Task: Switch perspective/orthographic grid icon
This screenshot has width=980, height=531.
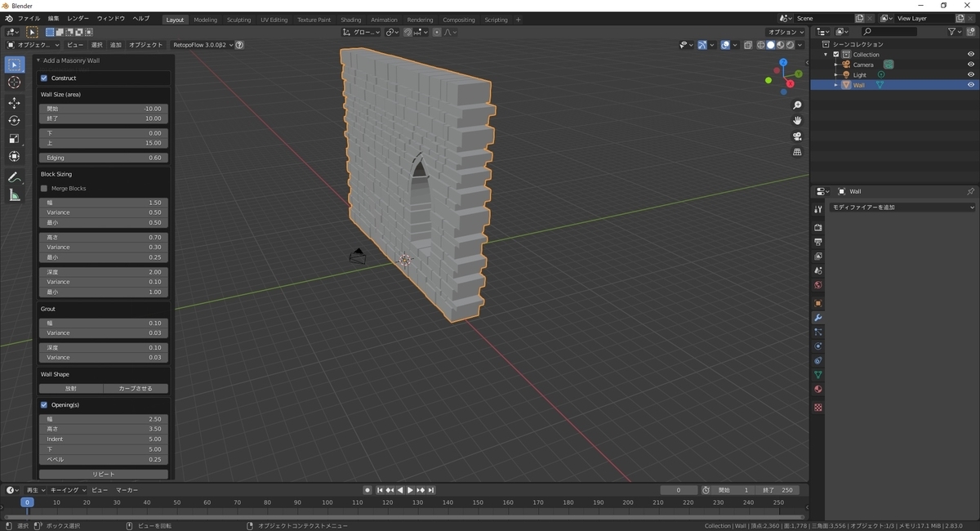Action: point(797,152)
